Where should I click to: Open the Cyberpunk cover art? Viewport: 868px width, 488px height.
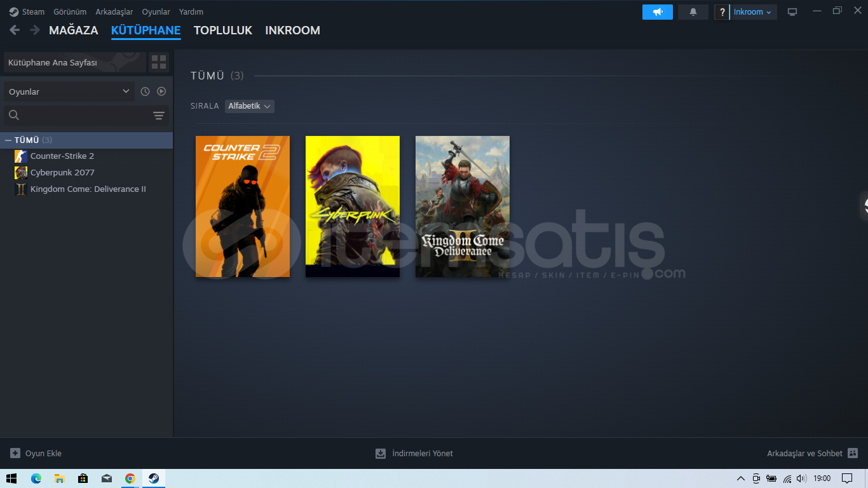[x=353, y=207]
